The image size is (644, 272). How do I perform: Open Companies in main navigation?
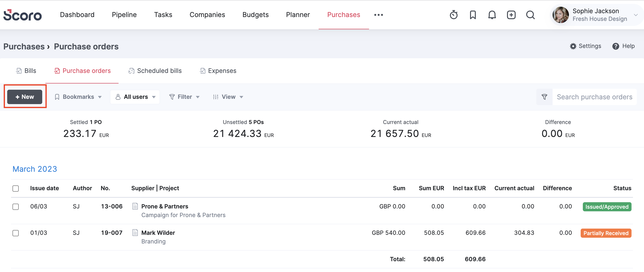[207, 15]
